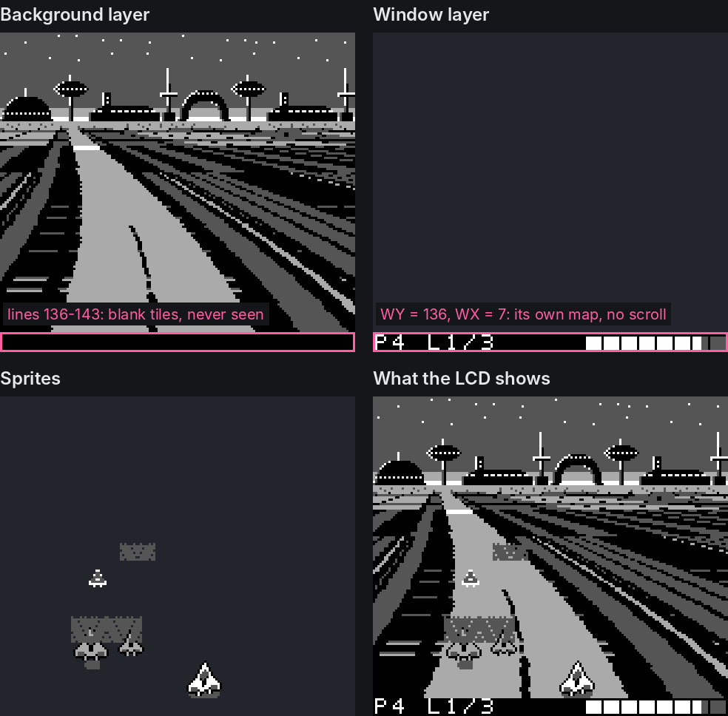728x716 pixels.
Task: Click the energy bar at the LCD view bottom
Action: (656, 707)
